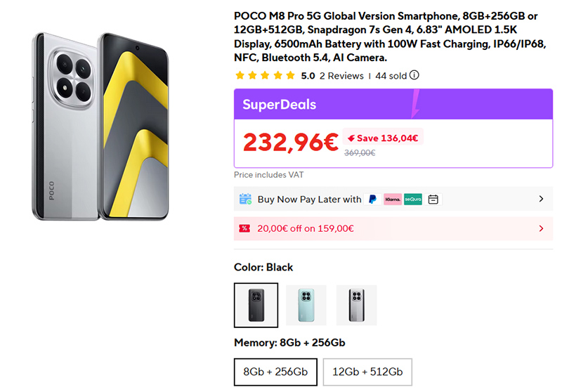Choose the mint green color variant
This screenshot has height=392, width=562.
pyautogui.click(x=306, y=306)
